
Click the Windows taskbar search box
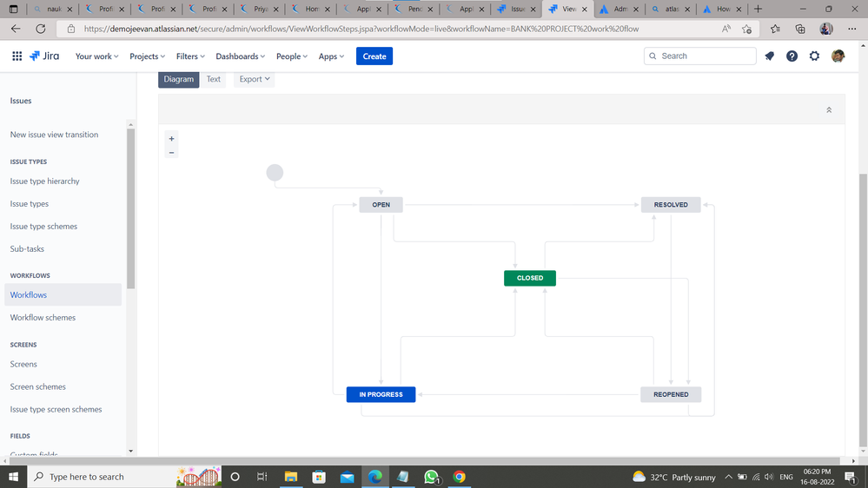point(124,477)
